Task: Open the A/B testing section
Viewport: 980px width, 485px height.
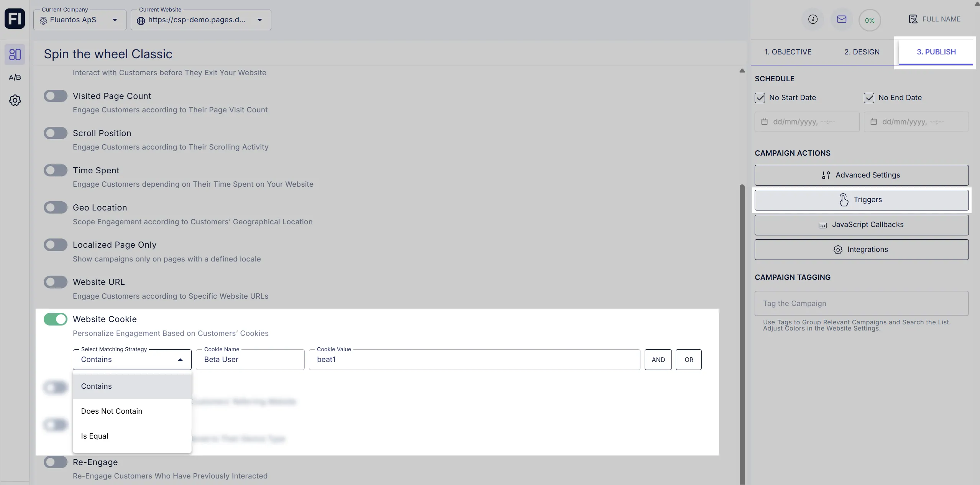Action: pyautogui.click(x=15, y=77)
